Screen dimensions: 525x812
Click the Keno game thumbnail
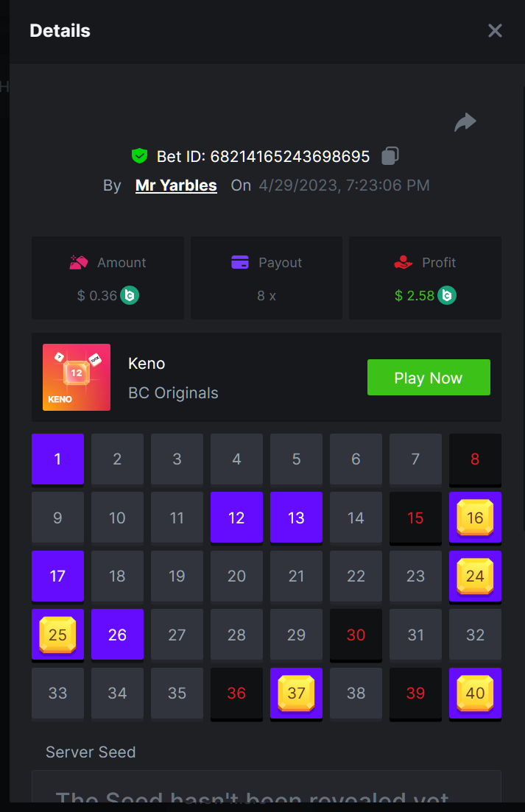pyautogui.click(x=77, y=377)
